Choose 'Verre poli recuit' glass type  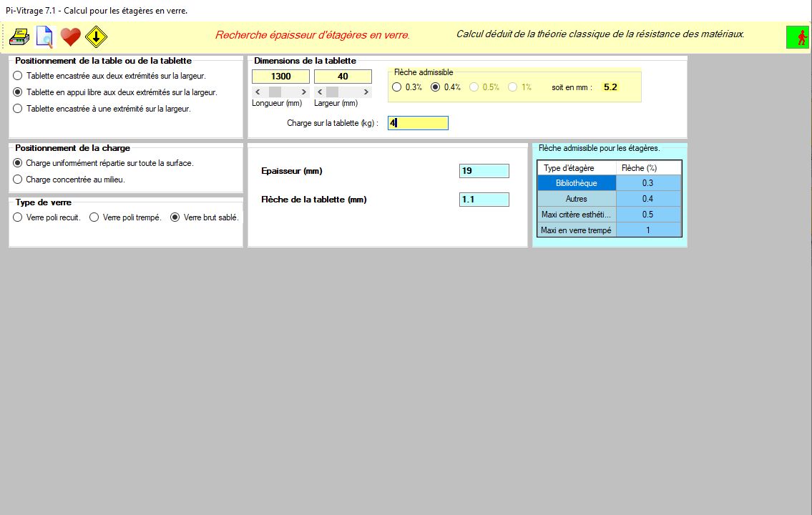[x=18, y=217]
